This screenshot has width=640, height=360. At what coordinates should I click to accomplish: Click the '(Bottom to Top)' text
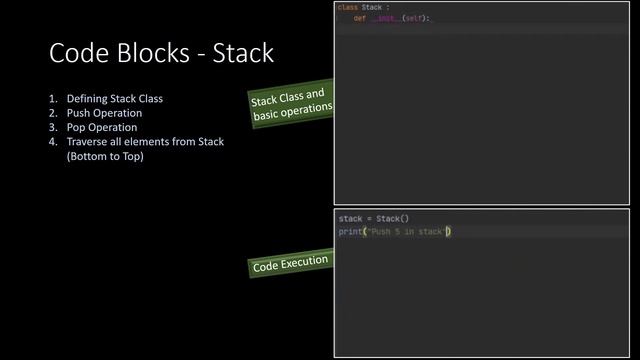coord(105,156)
